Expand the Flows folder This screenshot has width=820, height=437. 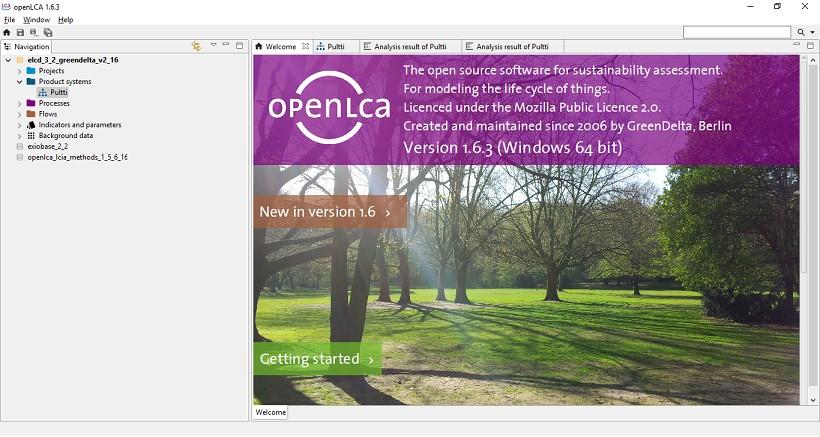point(19,114)
